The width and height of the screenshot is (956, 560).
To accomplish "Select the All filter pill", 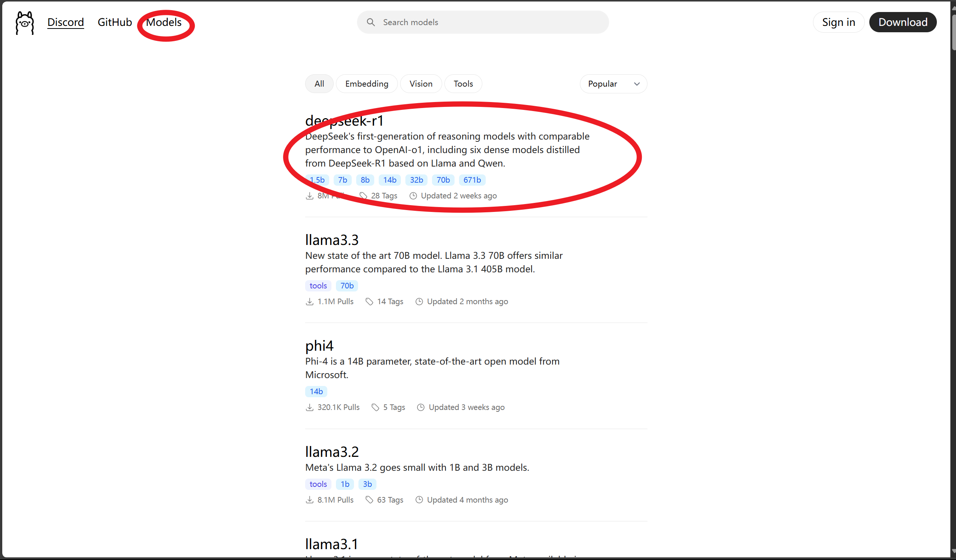I will pos(319,84).
